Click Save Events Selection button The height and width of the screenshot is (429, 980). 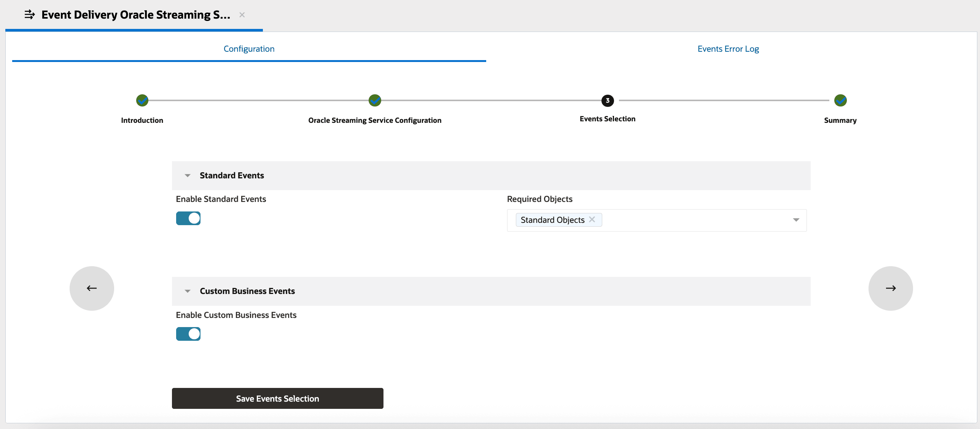point(277,398)
